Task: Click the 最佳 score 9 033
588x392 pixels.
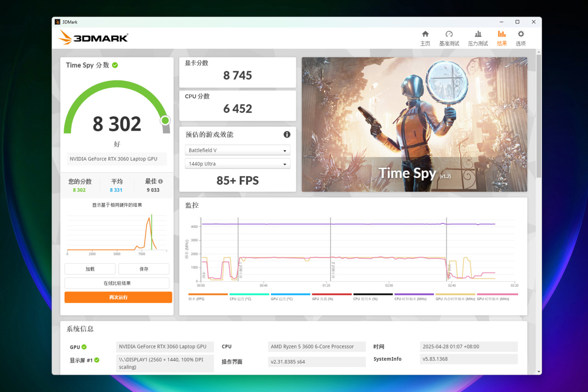Action: tap(153, 190)
